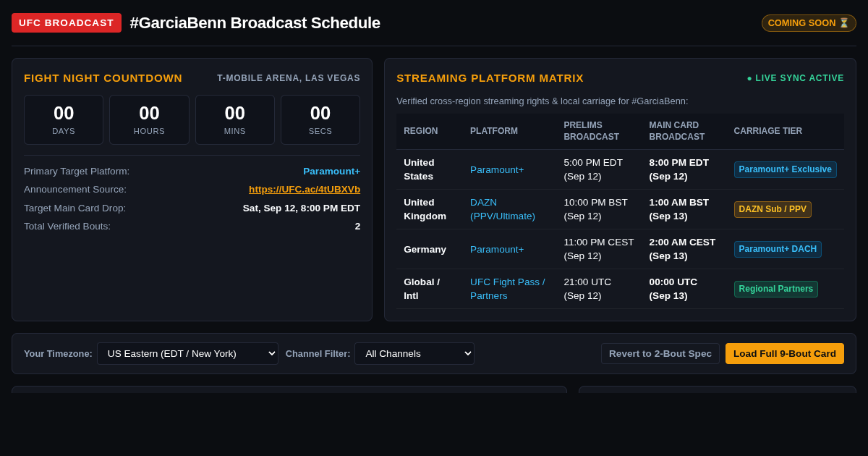This screenshot has height=456, width=868.
Task: Click the Primary Target Platform Paramount+ value
Action: [x=331, y=171]
